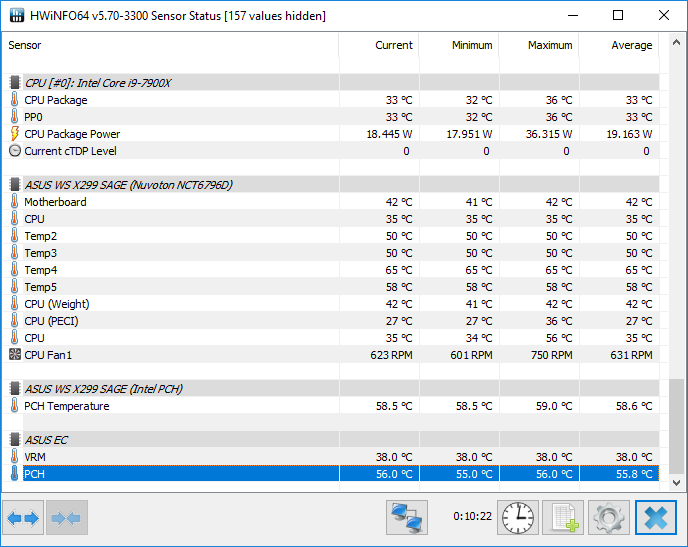
Task: Start logging with the sheet-plus icon
Action: (x=563, y=518)
